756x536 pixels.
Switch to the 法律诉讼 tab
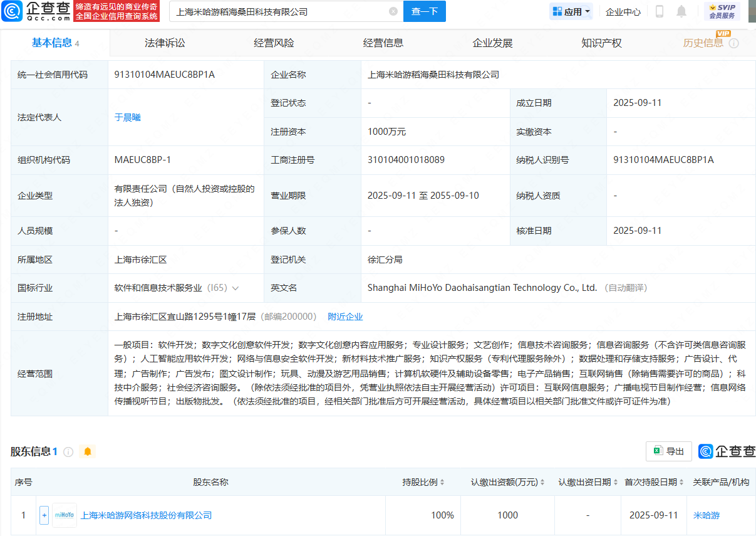(165, 43)
